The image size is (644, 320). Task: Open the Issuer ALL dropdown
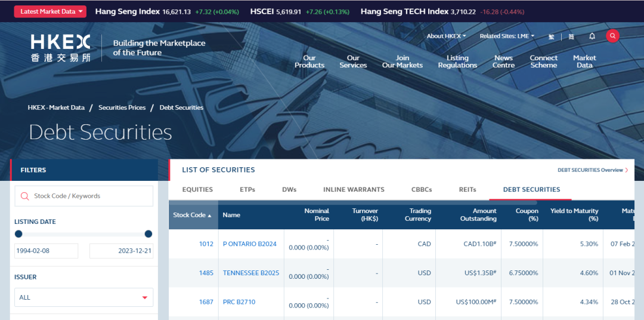coord(84,297)
